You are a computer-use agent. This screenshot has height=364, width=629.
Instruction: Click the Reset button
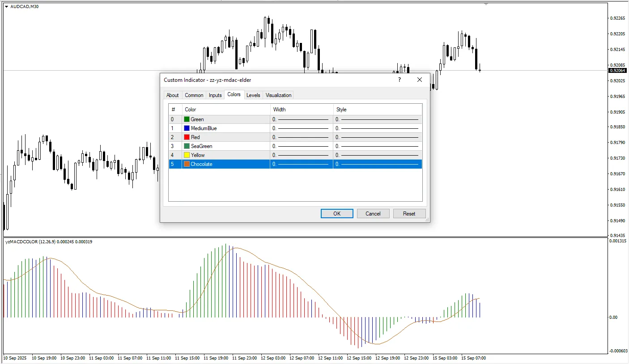point(409,214)
